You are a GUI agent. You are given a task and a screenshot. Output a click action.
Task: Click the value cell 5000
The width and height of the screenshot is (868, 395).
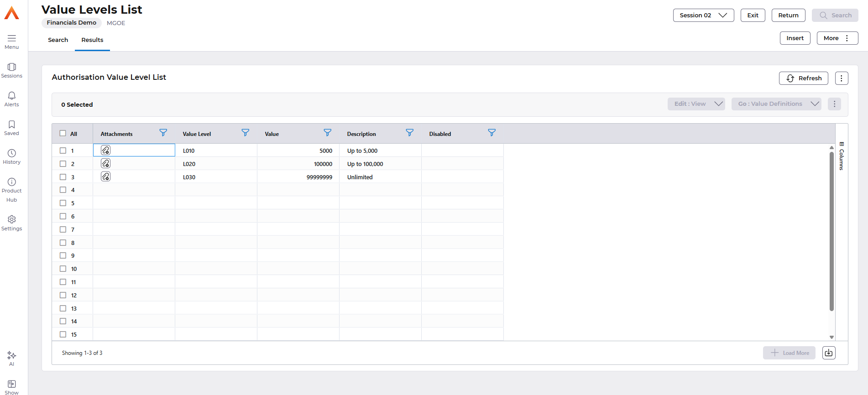[298, 151]
